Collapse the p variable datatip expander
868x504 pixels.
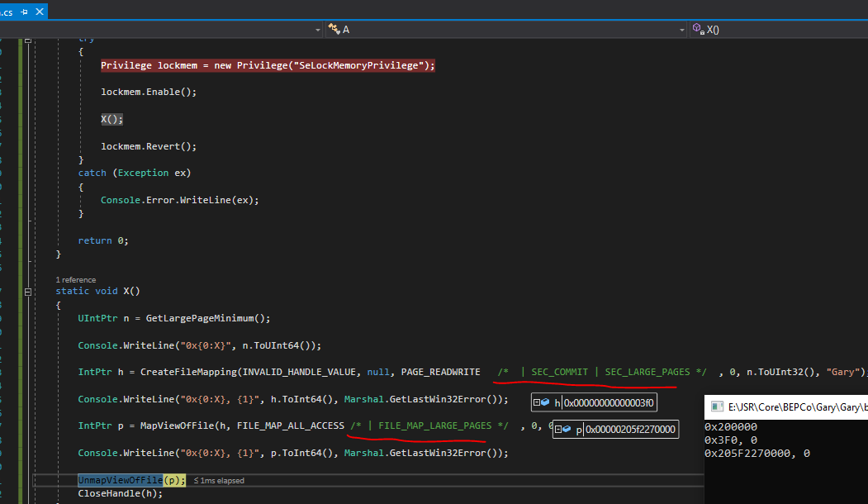pyautogui.click(x=558, y=430)
